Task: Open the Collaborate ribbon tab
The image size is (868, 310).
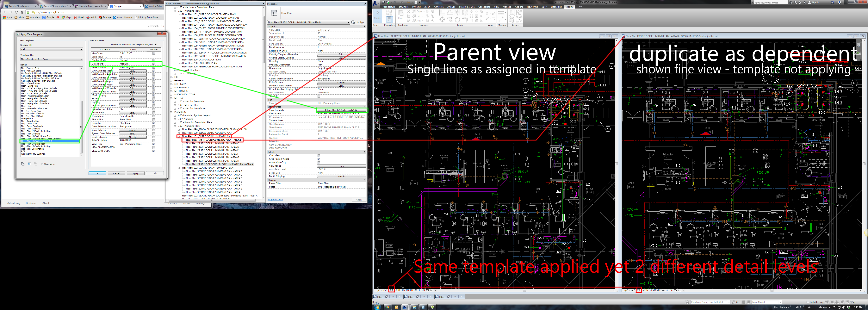Action: click(484, 7)
